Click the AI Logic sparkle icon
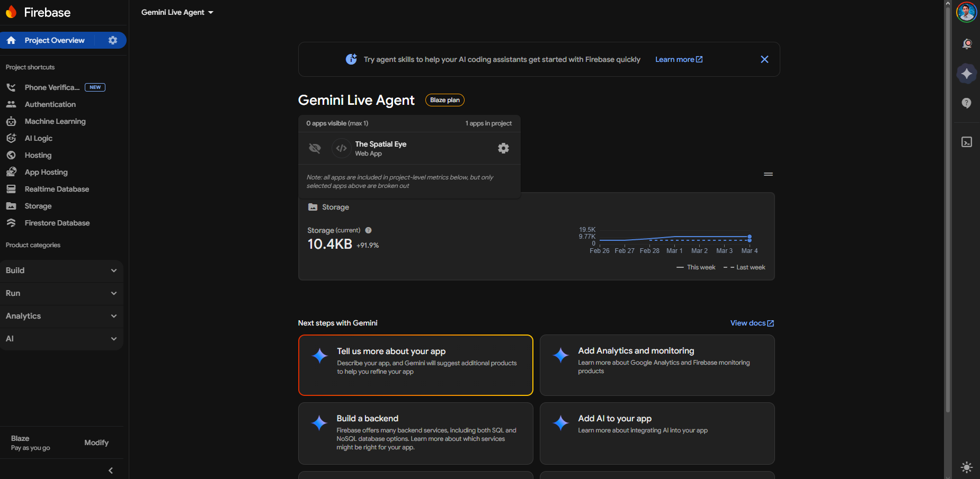 [x=11, y=138]
